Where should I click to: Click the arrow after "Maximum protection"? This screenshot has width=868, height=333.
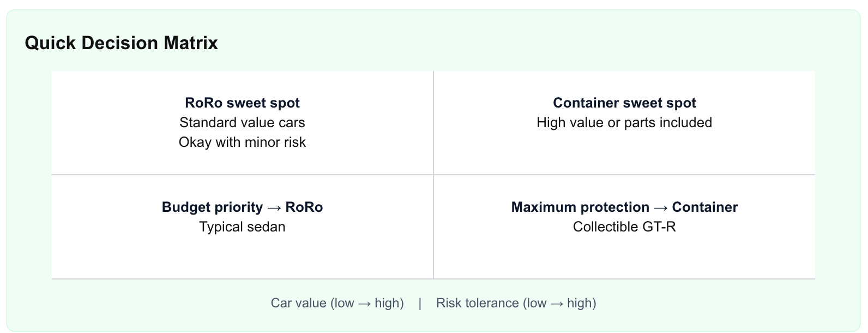click(x=661, y=207)
